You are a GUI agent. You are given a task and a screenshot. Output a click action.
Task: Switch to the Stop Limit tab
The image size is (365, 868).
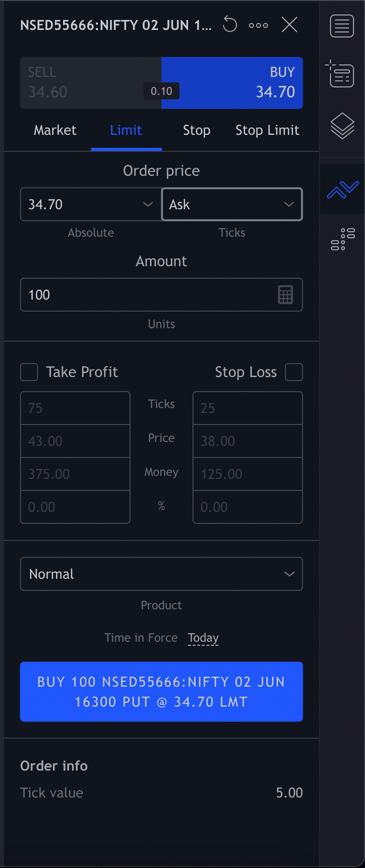[x=267, y=130]
